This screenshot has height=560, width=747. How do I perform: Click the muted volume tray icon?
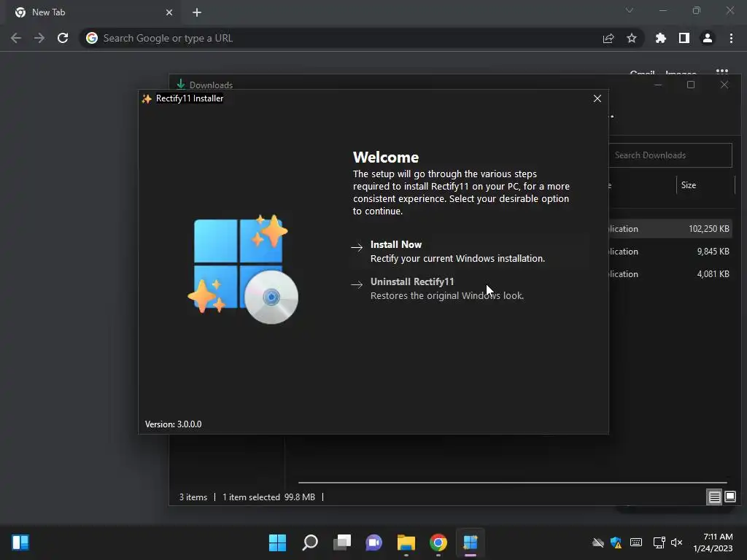click(x=676, y=542)
